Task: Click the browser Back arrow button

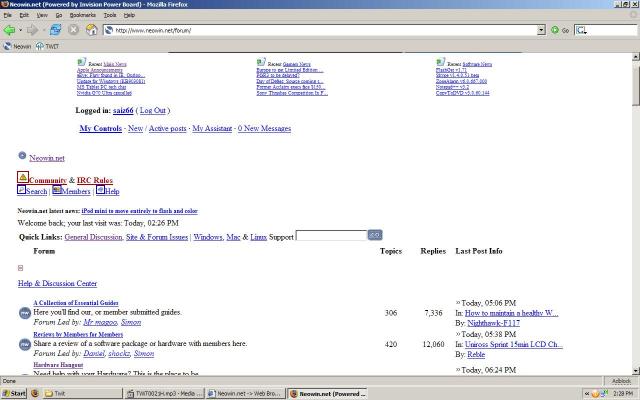Action: click(x=10, y=30)
